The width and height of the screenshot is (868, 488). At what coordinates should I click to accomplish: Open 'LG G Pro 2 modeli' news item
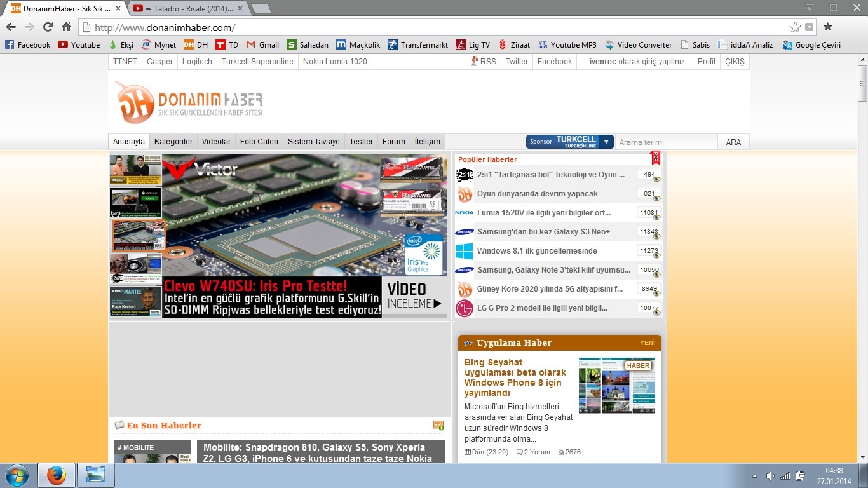click(542, 308)
